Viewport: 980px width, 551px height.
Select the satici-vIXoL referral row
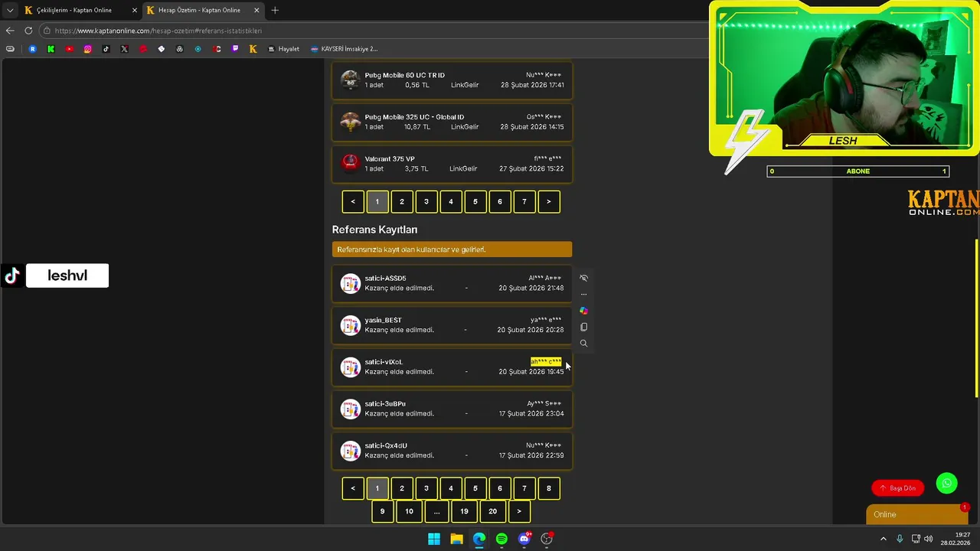[452, 367]
